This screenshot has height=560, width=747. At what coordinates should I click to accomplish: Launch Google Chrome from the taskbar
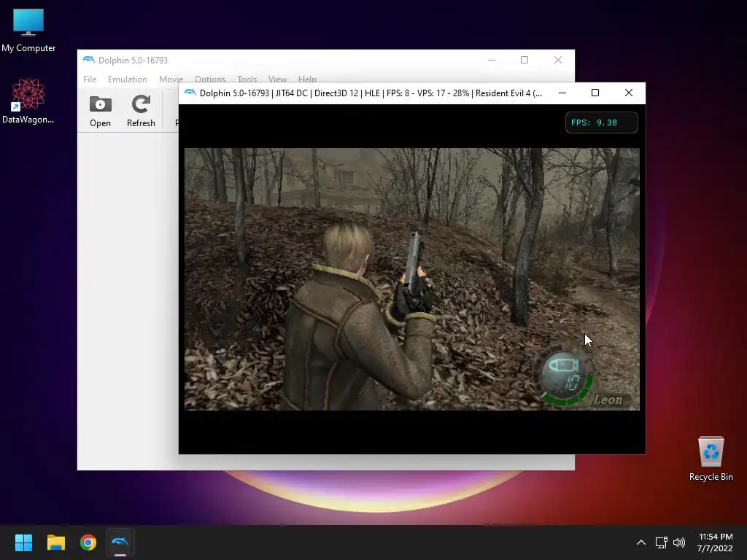(88, 542)
